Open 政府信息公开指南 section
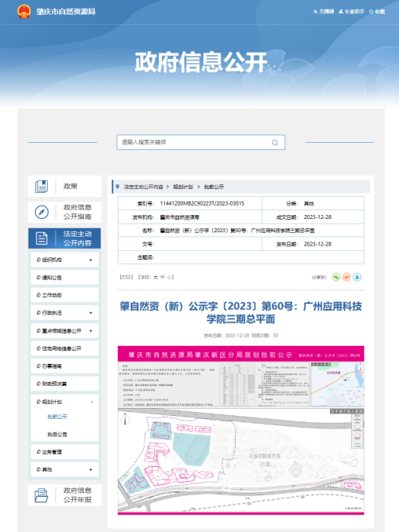 (64, 212)
